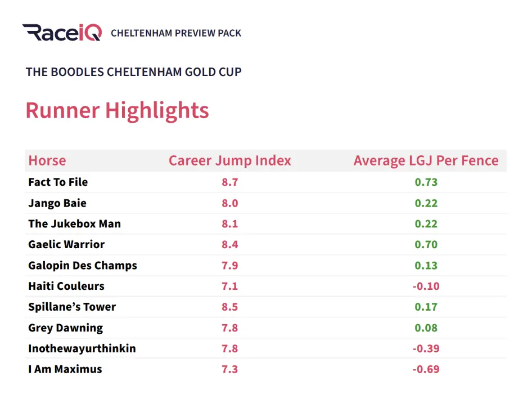Screen dimensions: 532x412
Task: Click Jango Baie in the horse list
Action: tap(57, 203)
